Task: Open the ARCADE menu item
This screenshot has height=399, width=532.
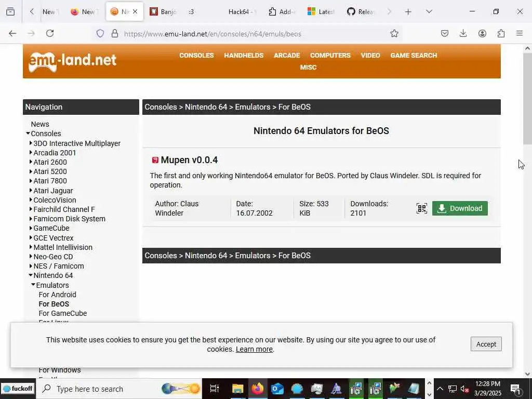Action: tap(287, 55)
